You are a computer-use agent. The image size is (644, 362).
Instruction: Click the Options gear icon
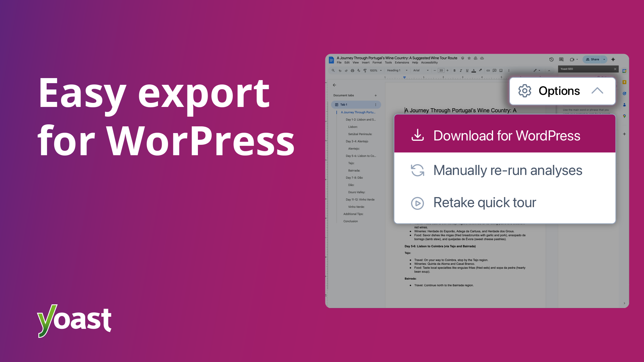[525, 91]
